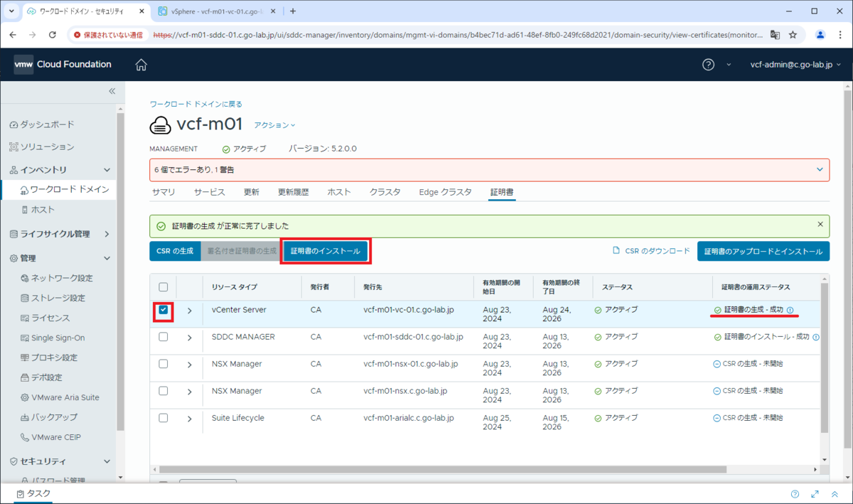Click the CSR のダウンロード link
Screen dimensions: 853x504
tap(658, 251)
